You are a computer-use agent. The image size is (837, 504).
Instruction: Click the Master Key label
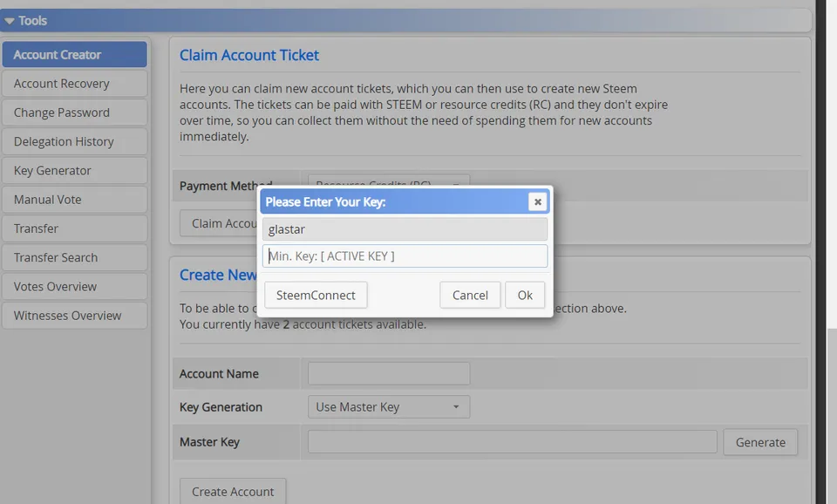point(209,442)
